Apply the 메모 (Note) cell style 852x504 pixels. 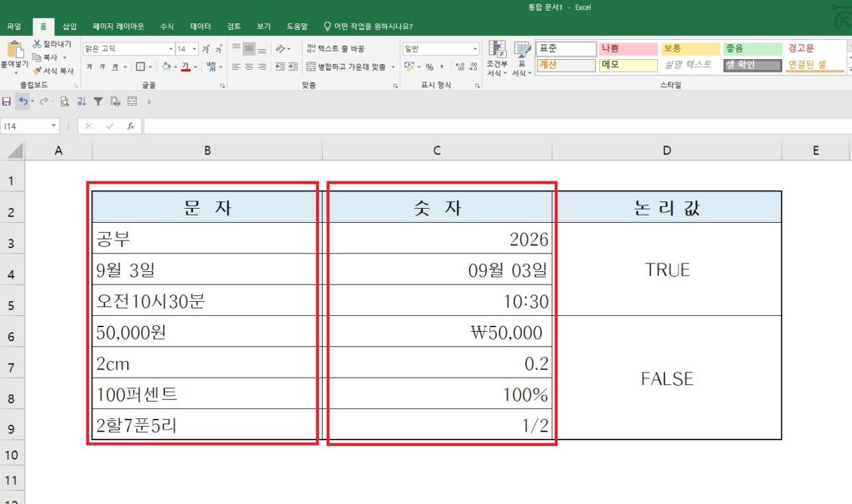627,65
